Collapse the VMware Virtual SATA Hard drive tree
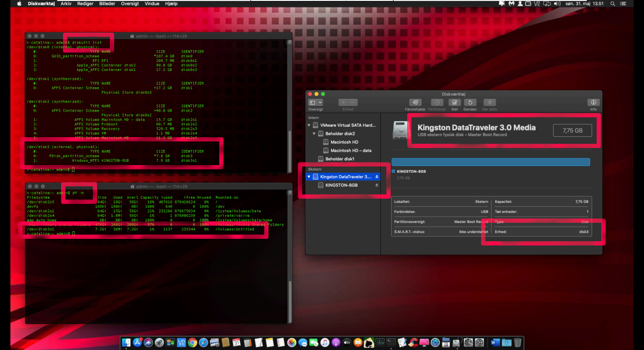 click(x=310, y=125)
